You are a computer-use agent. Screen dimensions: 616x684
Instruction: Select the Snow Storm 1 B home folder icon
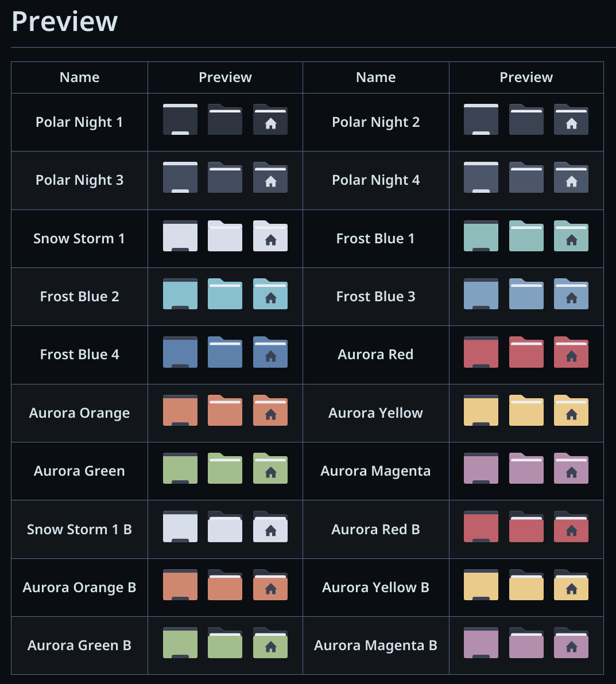[x=270, y=527]
